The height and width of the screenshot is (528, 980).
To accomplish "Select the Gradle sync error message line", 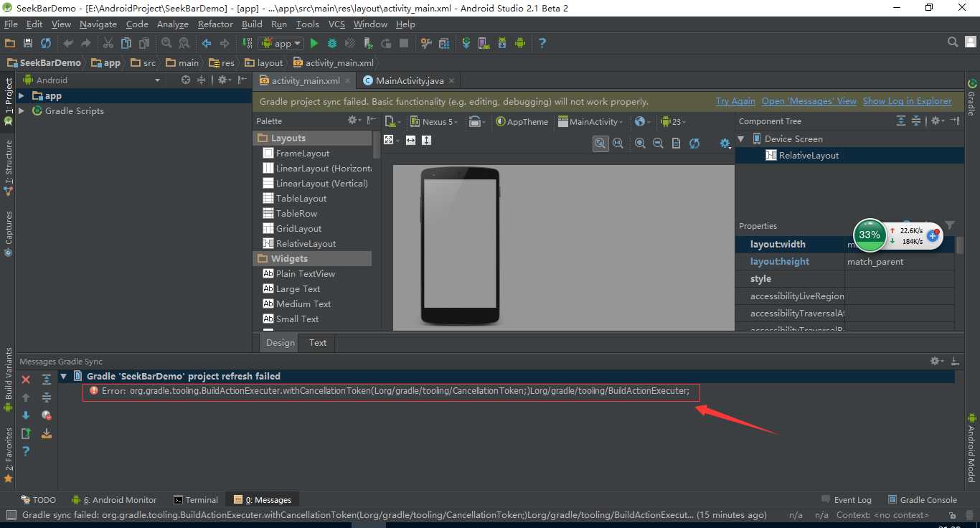I will click(x=390, y=391).
